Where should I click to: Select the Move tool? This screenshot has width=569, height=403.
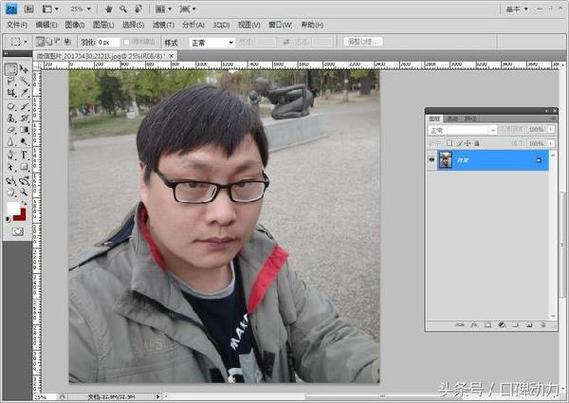pos(24,69)
